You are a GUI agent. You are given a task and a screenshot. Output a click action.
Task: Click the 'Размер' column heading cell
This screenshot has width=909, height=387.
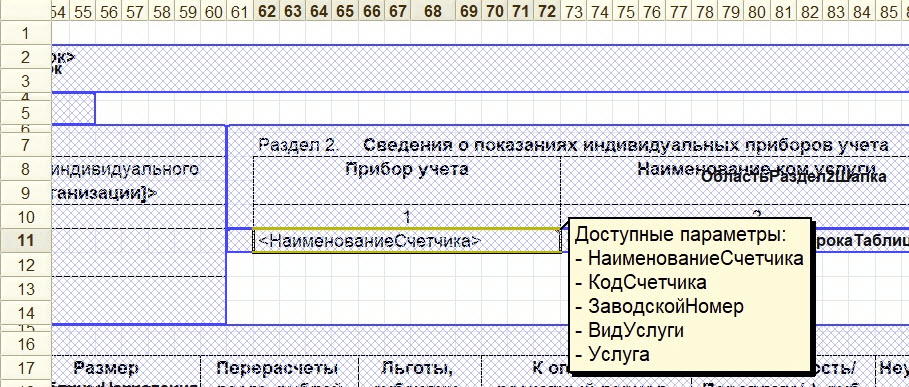106,368
